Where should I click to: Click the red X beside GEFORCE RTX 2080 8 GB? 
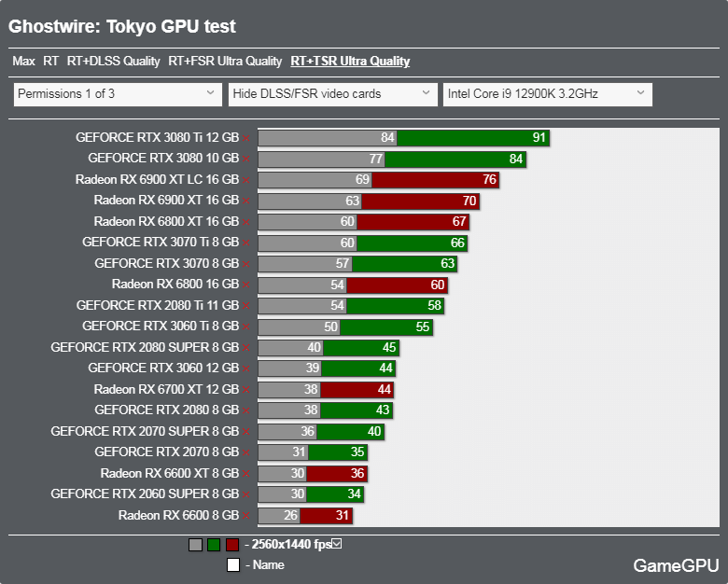(x=246, y=410)
